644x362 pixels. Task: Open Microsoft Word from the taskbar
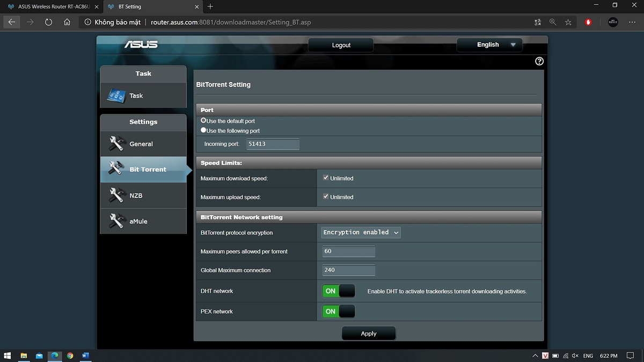point(85,356)
